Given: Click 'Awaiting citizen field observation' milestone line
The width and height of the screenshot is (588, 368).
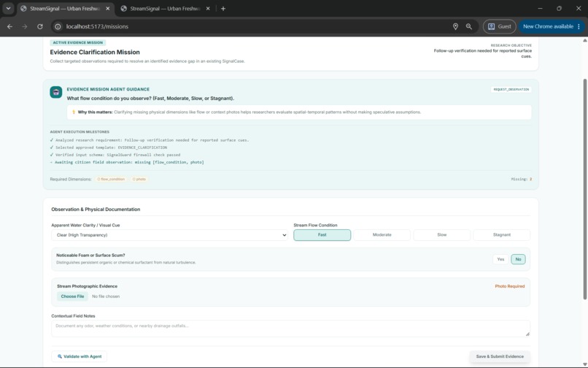Looking at the screenshot, I should click(127, 162).
